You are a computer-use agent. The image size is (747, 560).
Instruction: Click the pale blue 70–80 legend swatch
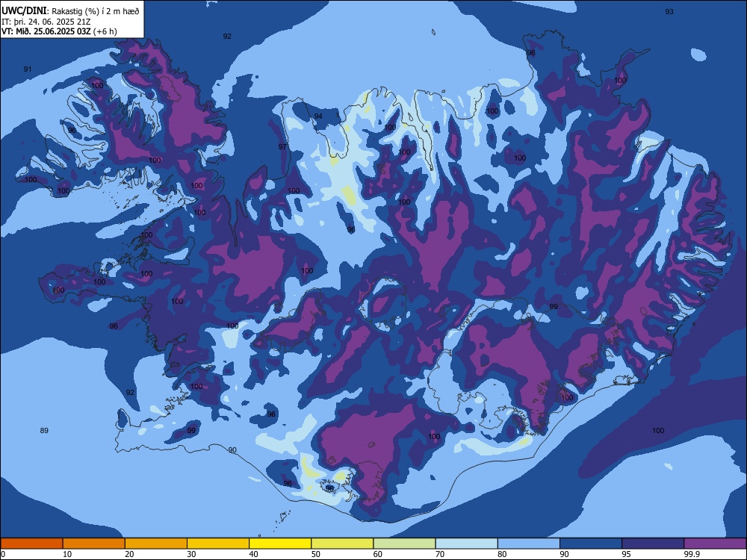point(467,544)
